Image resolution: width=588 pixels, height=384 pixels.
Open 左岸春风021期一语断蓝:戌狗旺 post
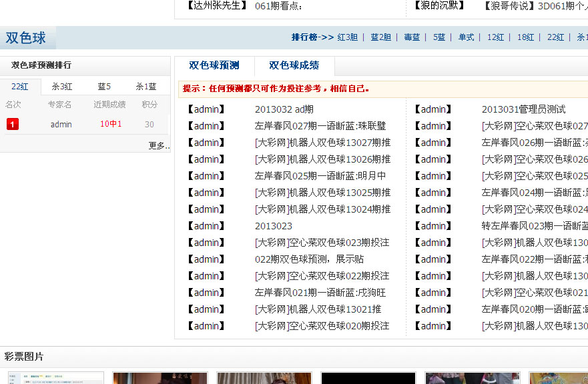(x=320, y=293)
